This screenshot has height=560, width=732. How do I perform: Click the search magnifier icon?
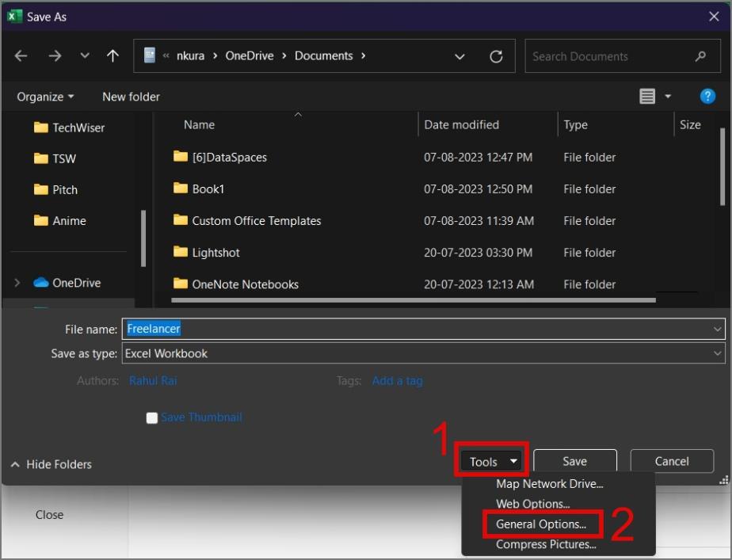tap(700, 56)
